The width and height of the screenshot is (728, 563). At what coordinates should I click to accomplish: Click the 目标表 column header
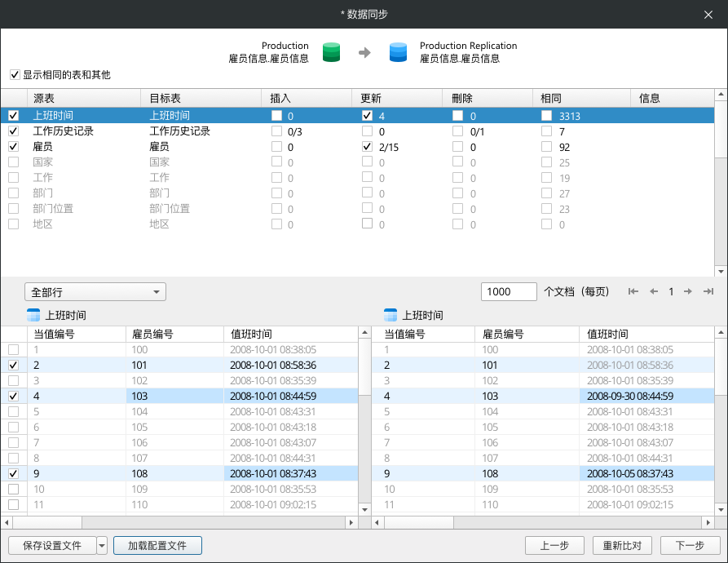[201, 99]
